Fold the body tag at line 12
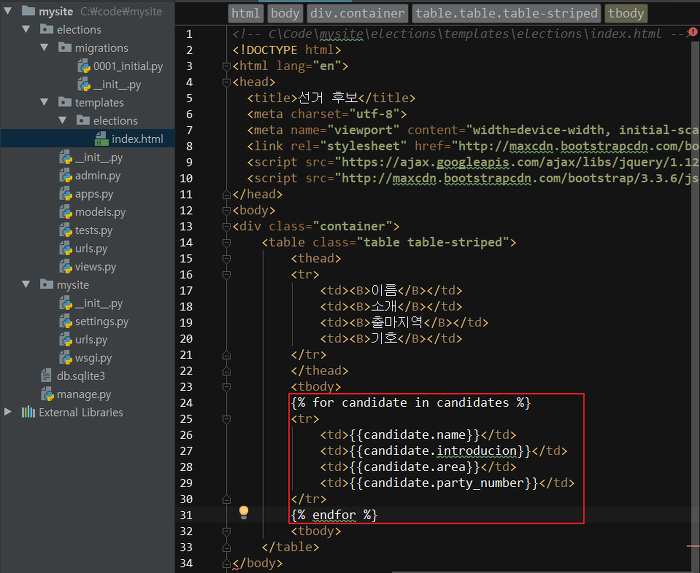 pos(226,211)
